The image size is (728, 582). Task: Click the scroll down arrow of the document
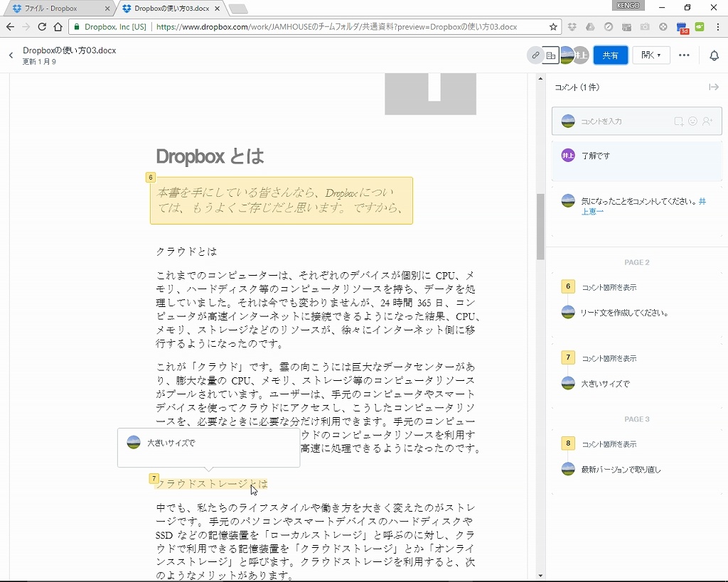click(540, 576)
